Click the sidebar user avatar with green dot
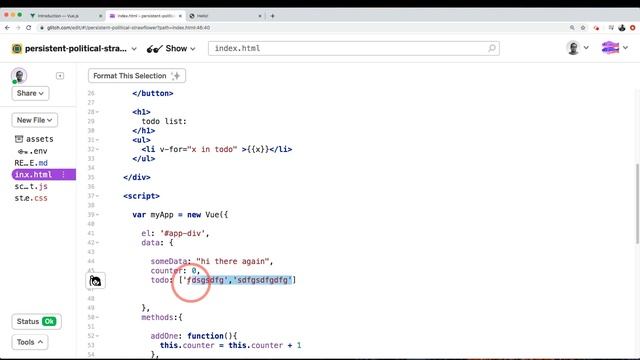This screenshot has width=640, height=360. click(x=19, y=76)
